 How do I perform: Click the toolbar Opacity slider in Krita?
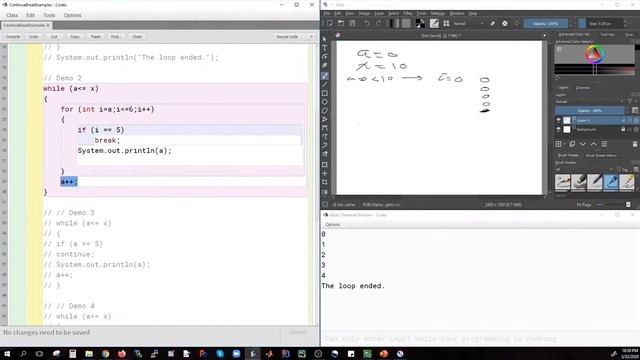point(545,24)
